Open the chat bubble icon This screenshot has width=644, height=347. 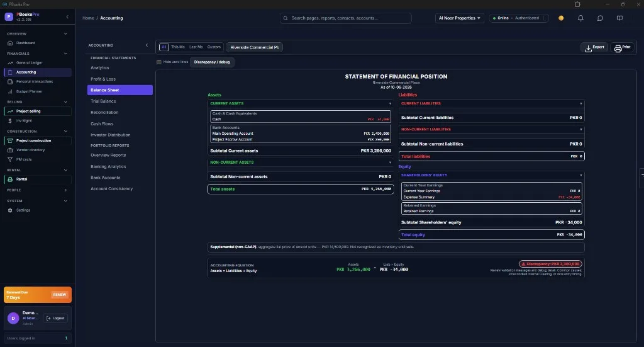600,18
